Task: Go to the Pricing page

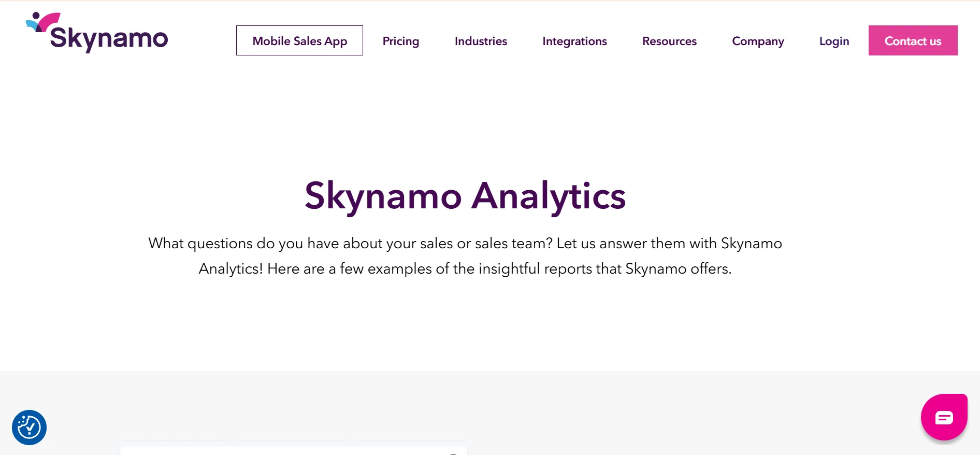Action: pyautogui.click(x=401, y=41)
